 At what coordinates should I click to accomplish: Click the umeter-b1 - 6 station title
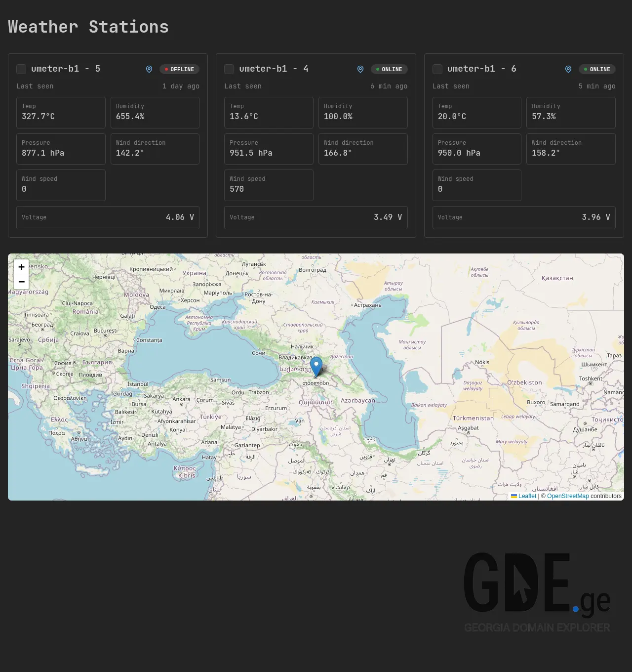(x=482, y=69)
